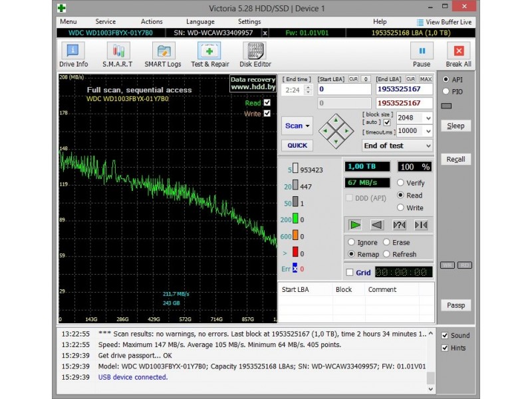
Task: Open the SMART Logs panel
Action: (163, 55)
